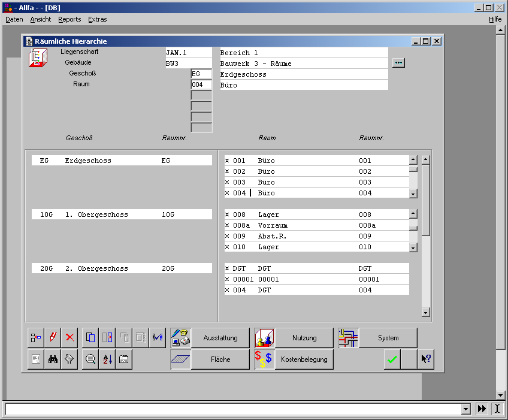Click the funnel filter icon

[69, 359]
